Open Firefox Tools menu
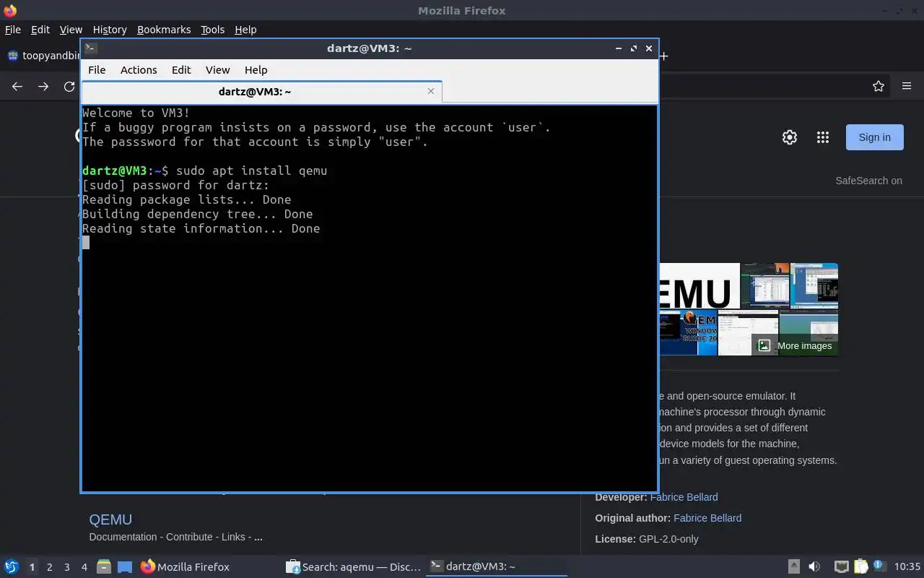The image size is (924, 578). (x=212, y=30)
